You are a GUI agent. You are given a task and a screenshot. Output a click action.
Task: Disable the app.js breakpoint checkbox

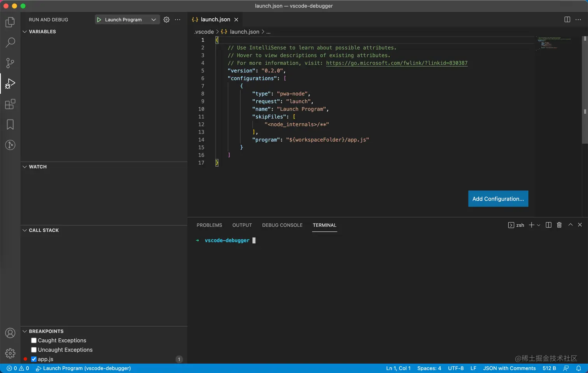[34, 359]
